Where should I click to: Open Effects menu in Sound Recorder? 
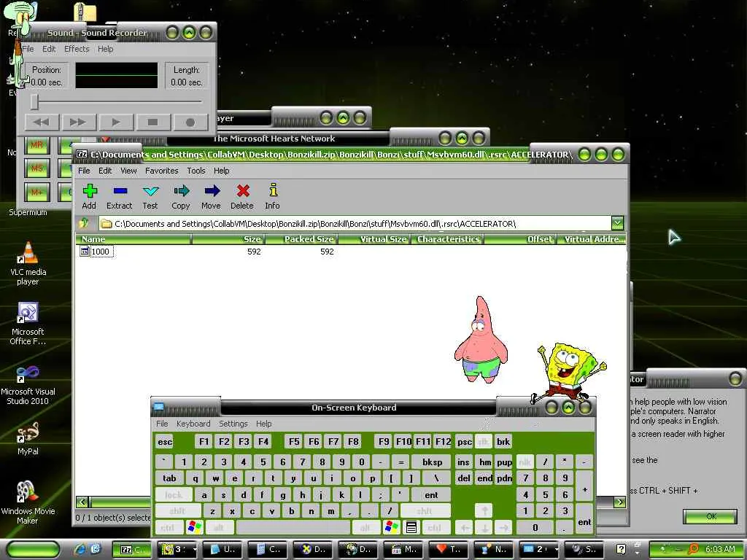pyautogui.click(x=77, y=49)
